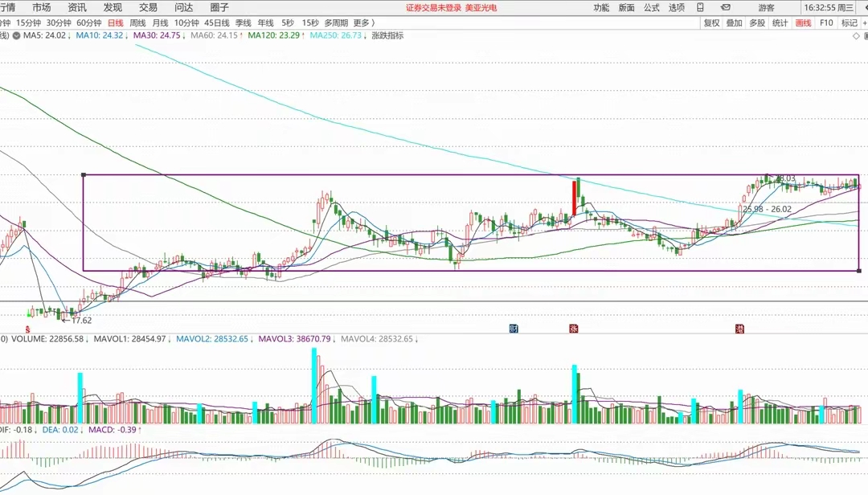The height and width of the screenshot is (495, 868).
Task: Open the 发现 menu
Action: click(113, 8)
